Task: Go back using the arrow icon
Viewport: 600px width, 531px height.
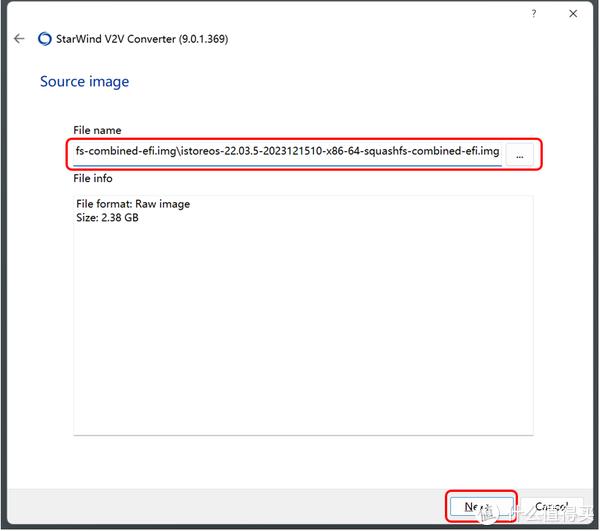Action: [x=19, y=39]
